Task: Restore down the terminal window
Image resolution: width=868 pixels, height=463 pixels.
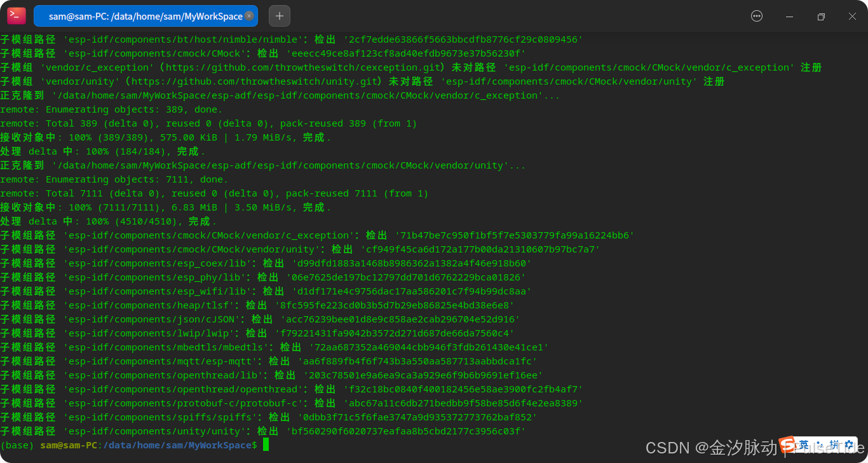Action: click(821, 17)
